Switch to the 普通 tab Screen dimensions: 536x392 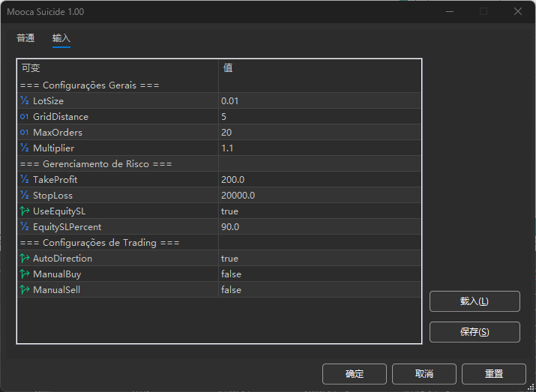(x=25, y=38)
